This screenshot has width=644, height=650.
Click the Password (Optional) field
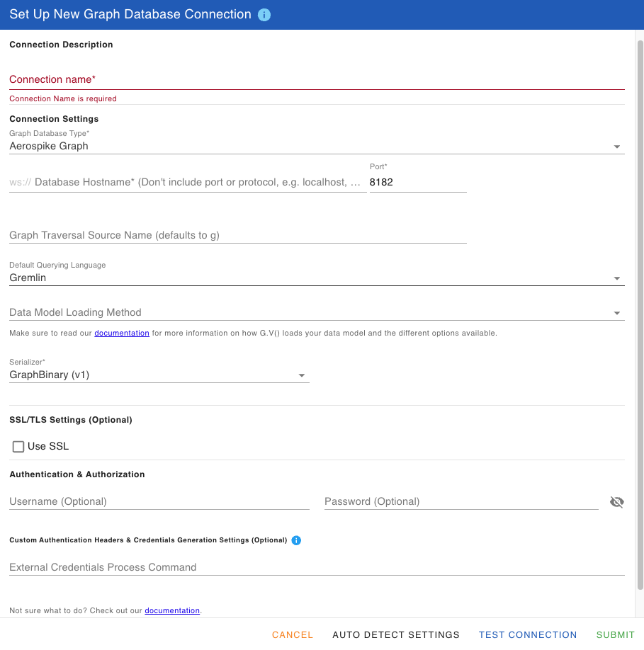click(x=461, y=502)
